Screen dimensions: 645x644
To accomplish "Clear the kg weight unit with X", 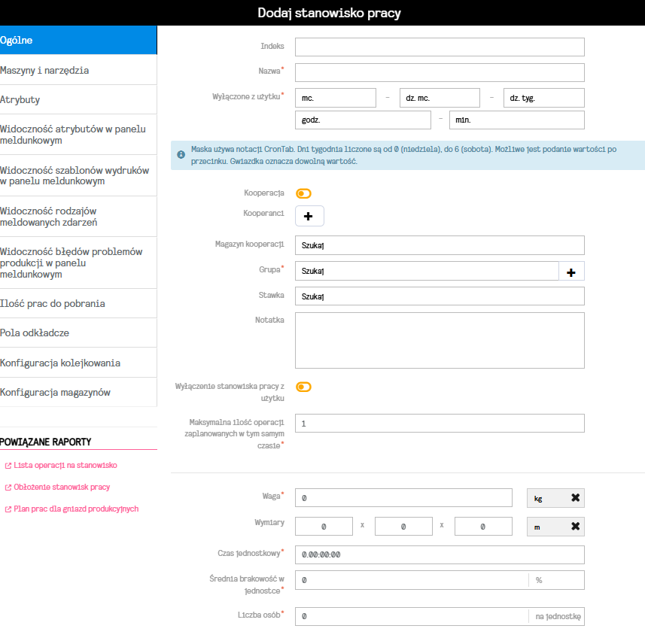I will 575,498.
